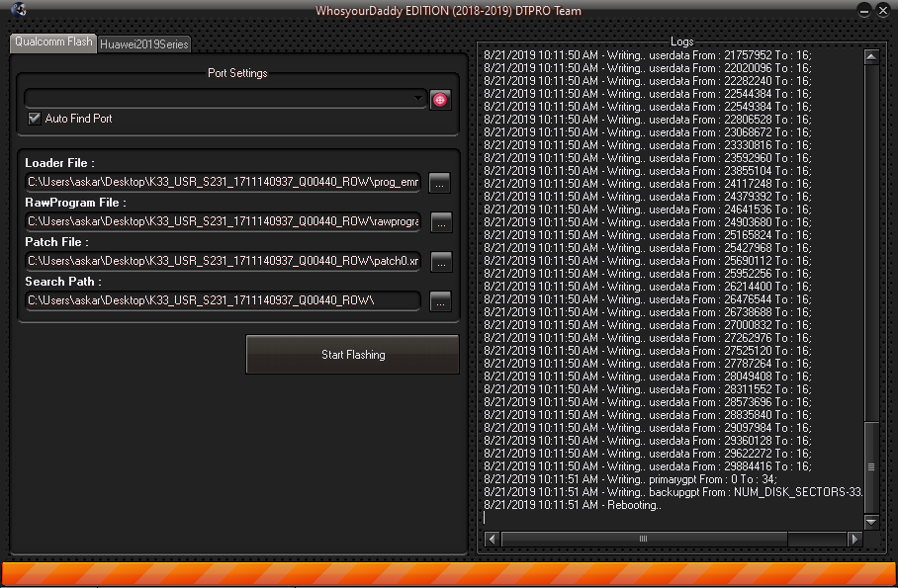Browse for the Loader File
898x588 pixels.
point(439,183)
